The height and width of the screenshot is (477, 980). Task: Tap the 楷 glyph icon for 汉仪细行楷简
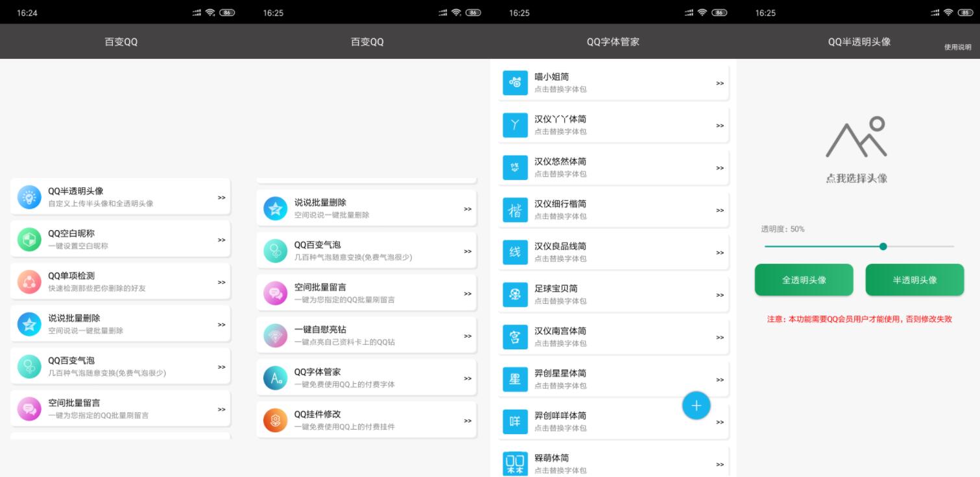[515, 210]
